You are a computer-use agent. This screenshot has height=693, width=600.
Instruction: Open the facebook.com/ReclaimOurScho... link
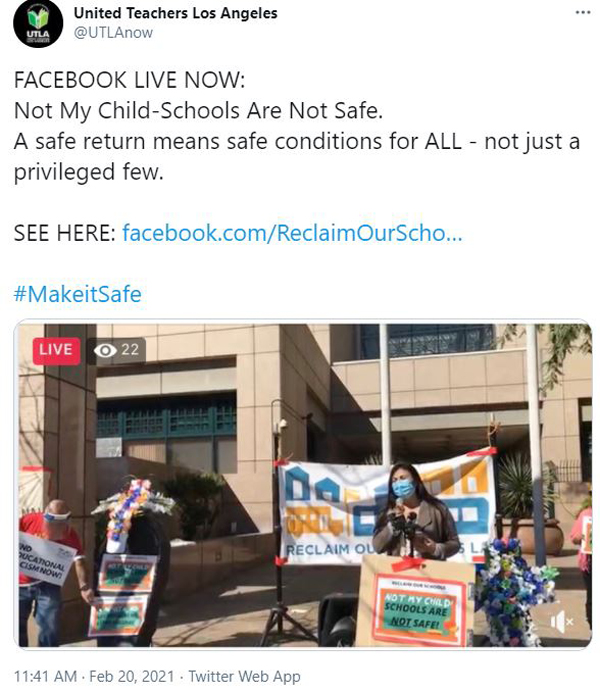[292, 233]
